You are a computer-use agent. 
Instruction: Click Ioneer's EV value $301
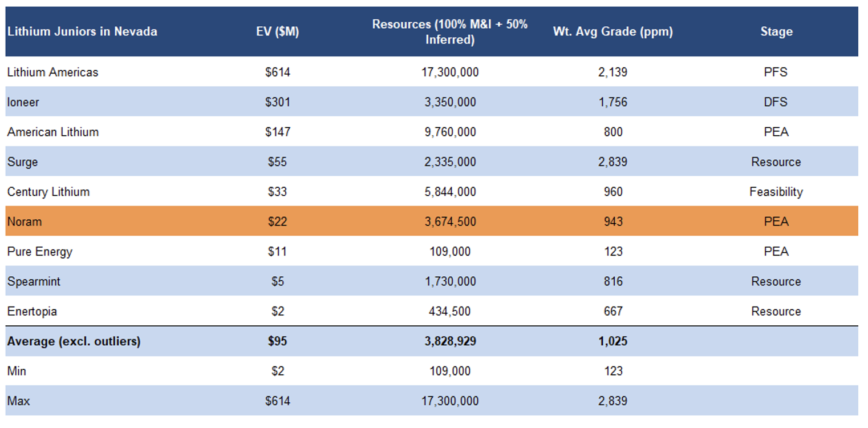pyautogui.click(x=278, y=102)
